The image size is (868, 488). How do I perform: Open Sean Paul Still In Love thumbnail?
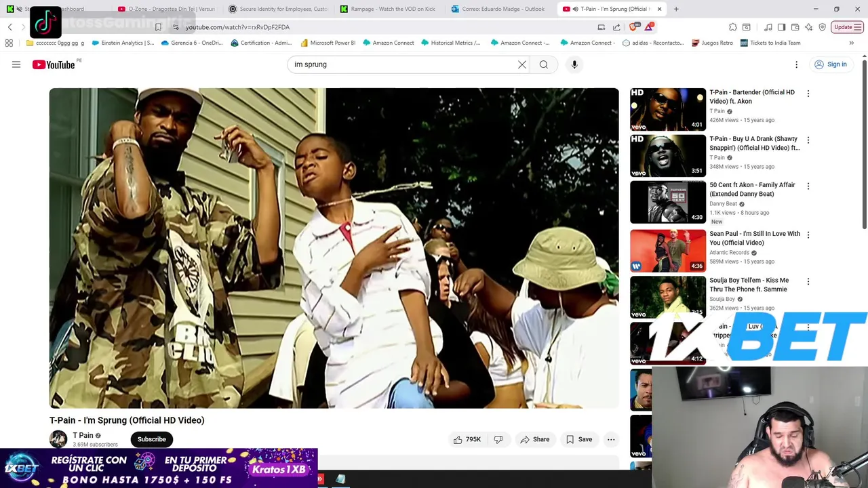tap(668, 251)
